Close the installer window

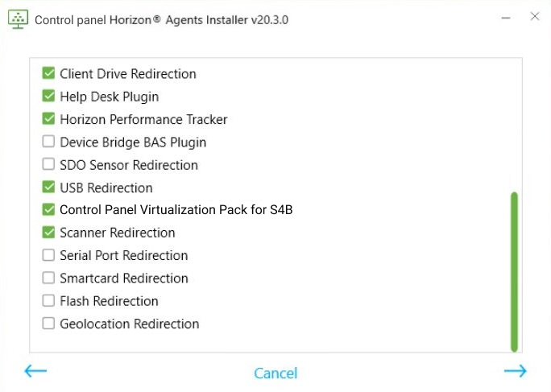pos(535,17)
